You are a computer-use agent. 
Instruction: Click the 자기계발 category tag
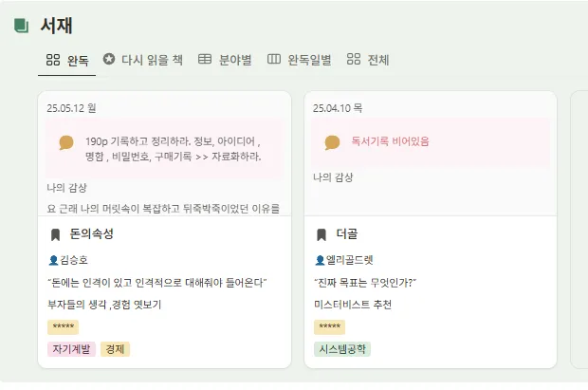(x=71, y=349)
